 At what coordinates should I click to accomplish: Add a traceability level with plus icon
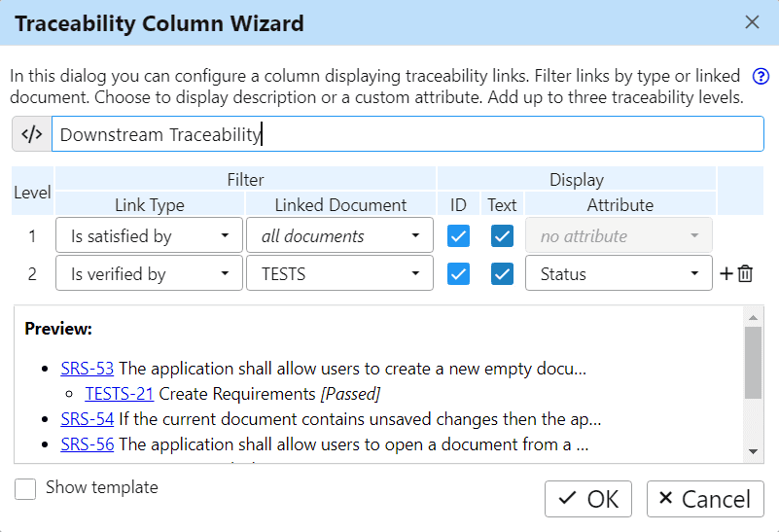coord(726,274)
